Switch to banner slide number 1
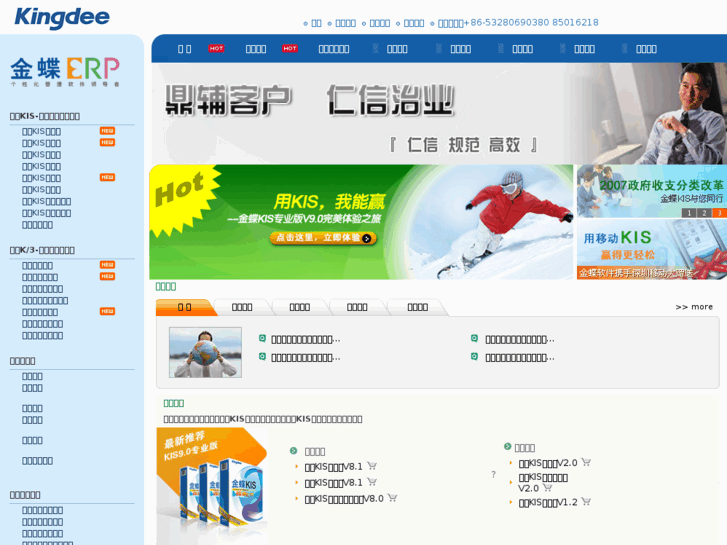This screenshot has width=727, height=545. point(689,213)
